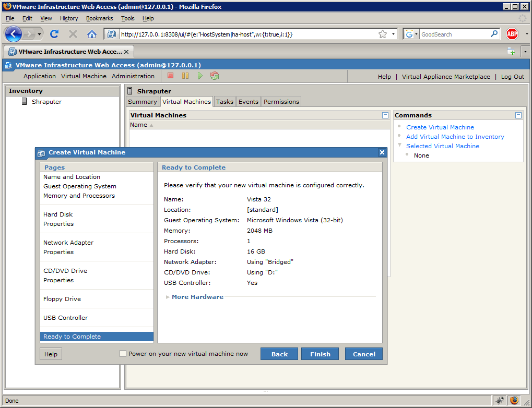Open the Virtual Machine menu
Viewport: 532px width, 408px height.
point(84,76)
